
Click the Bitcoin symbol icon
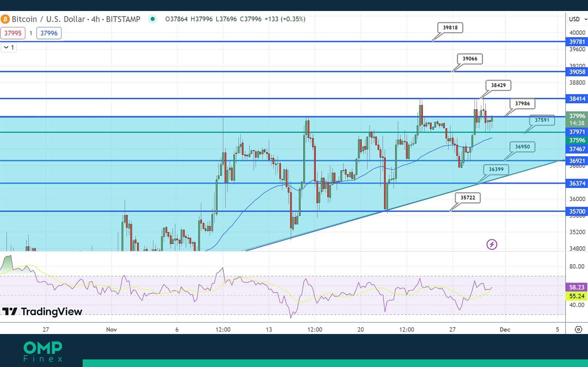pos(5,19)
